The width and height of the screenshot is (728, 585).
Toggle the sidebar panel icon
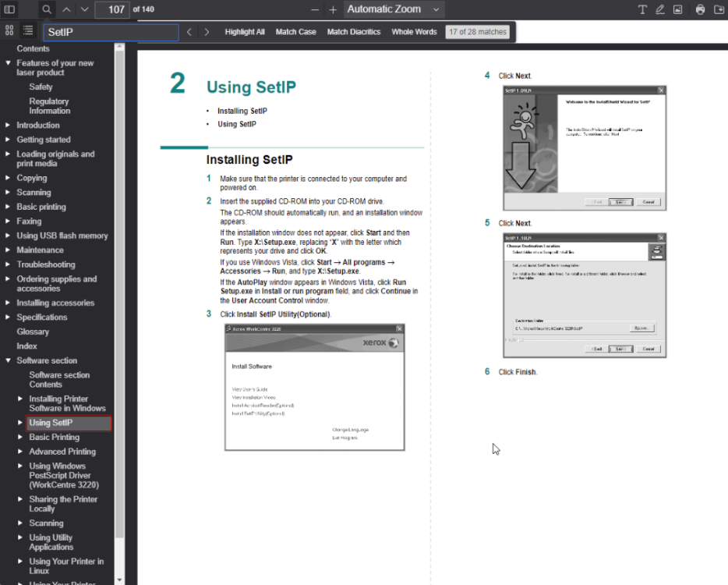pyautogui.click(x=9, y=9)
